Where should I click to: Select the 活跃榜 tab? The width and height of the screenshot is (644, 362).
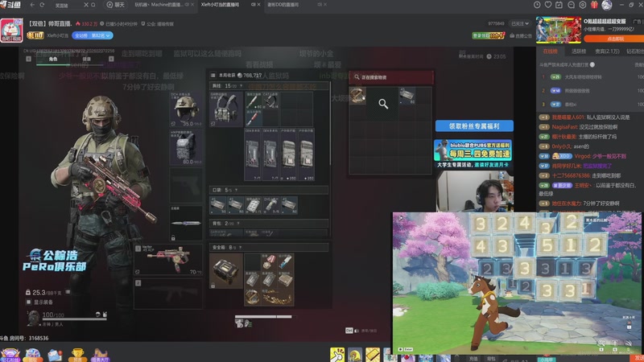578,51
